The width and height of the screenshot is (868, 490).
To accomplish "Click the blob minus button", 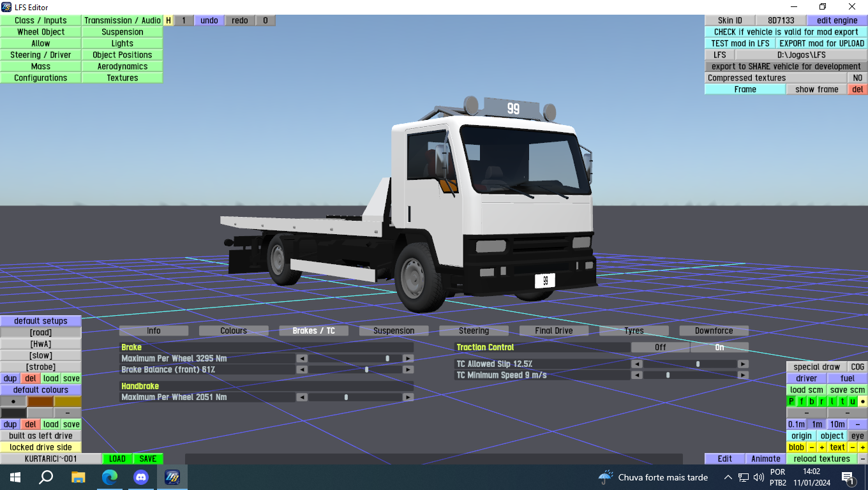I will [x=812, y=448].
